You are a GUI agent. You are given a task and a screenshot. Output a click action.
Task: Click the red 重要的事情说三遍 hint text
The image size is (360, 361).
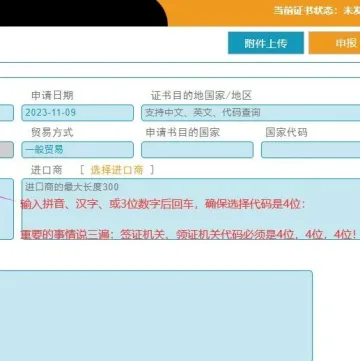click(x=190, y=235)
